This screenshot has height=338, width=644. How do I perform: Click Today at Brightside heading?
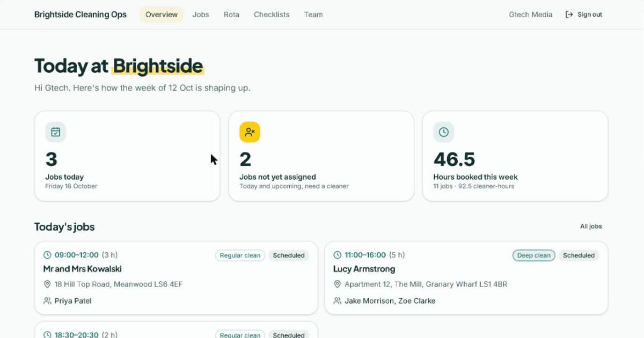pyautogui.click(x=119, y=66)
